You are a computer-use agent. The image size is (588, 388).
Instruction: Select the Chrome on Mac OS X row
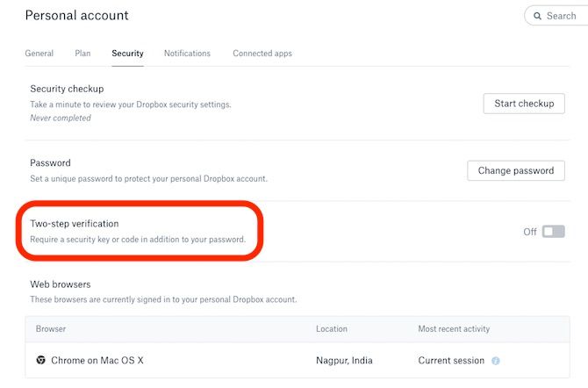click(x=298, y=360)
